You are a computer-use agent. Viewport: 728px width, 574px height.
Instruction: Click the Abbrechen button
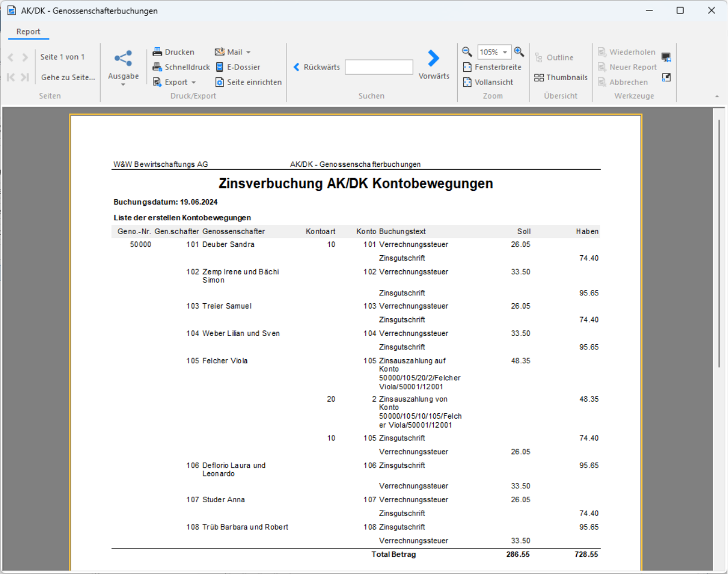(623, 82)
